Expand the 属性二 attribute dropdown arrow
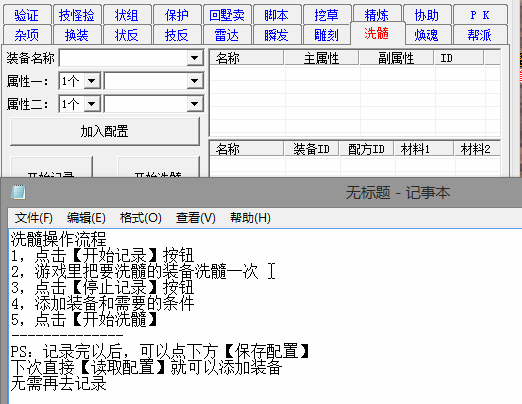 [x=194, y=104]
